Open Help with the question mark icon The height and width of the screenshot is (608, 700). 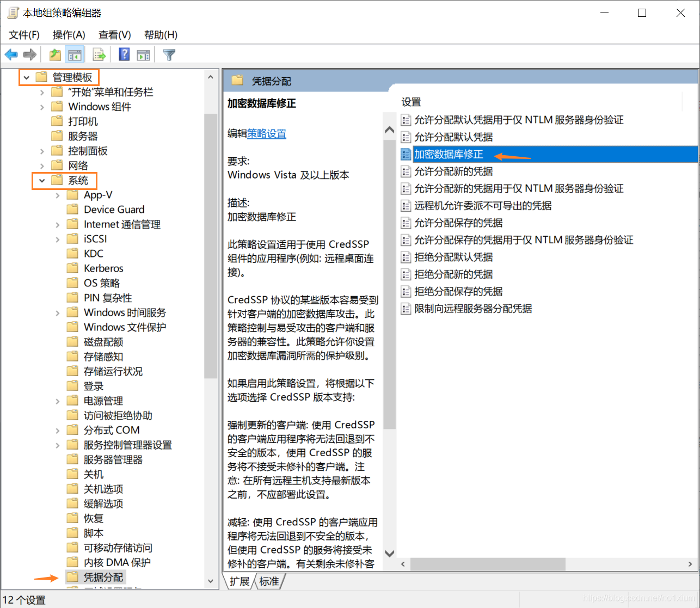(124, 54)
